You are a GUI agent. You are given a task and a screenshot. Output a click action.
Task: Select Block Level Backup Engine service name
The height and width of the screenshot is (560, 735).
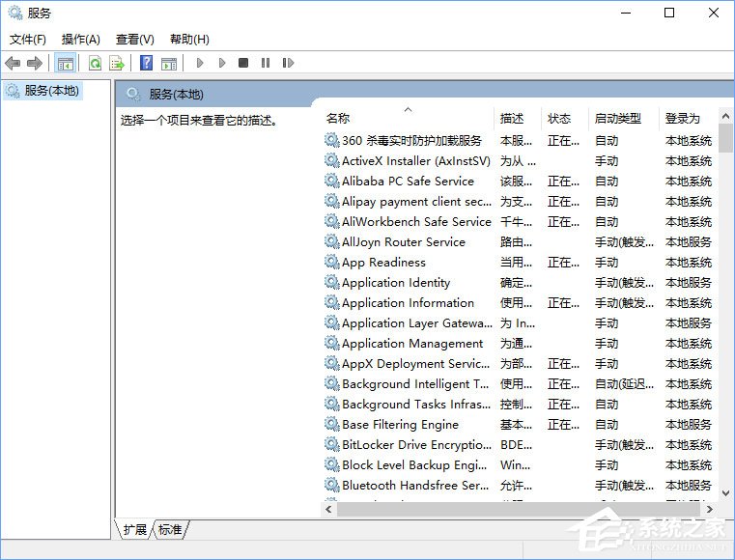click(414, 464)
